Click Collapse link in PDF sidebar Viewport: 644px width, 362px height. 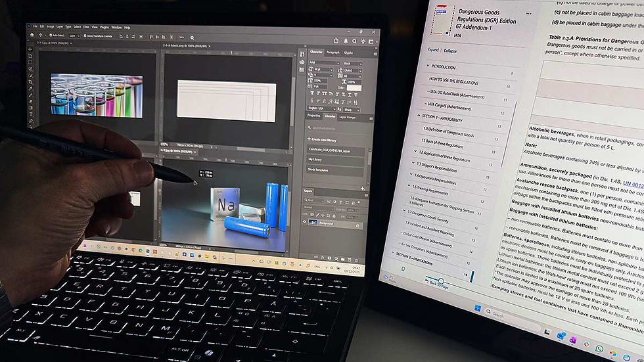click(450, 51)
